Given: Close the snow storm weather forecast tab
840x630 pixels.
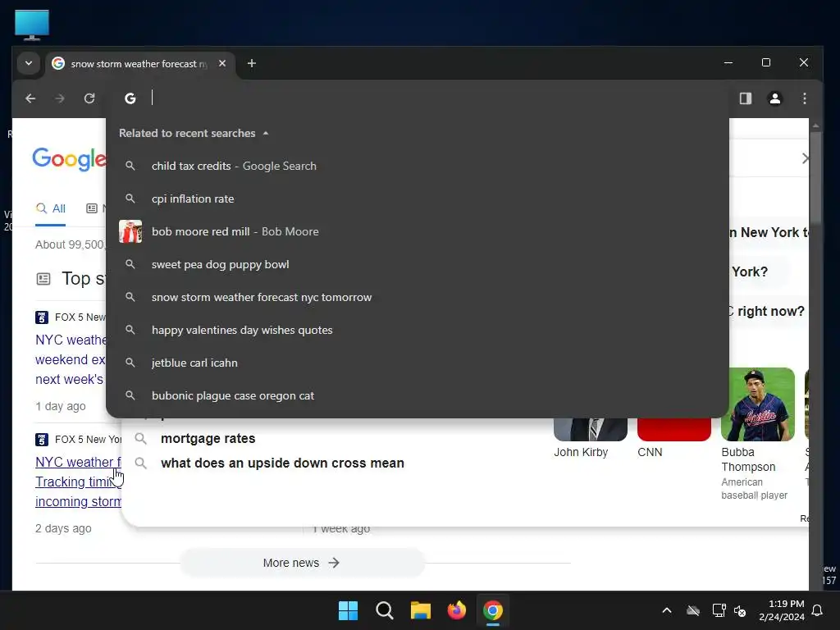Looking at the screenshot, I should tap(222, 63).
